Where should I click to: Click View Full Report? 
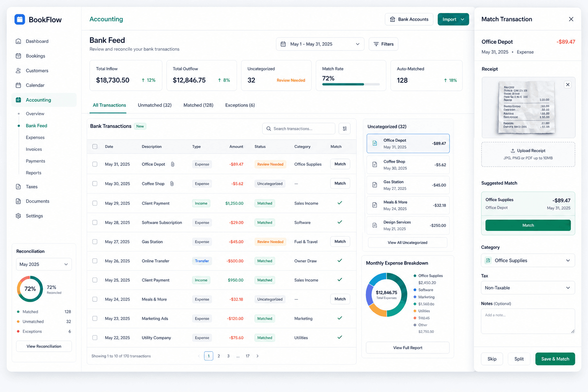[408, 348]
